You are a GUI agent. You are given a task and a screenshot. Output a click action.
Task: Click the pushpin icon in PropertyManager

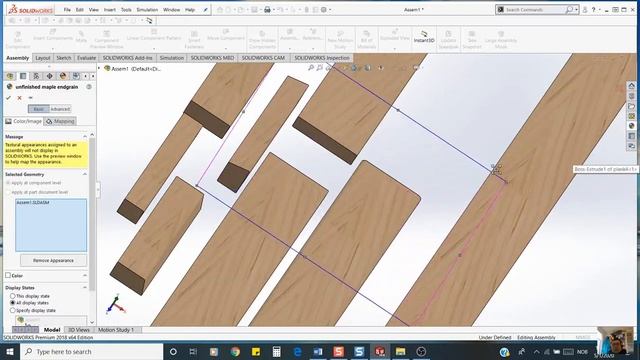[30, 98]
